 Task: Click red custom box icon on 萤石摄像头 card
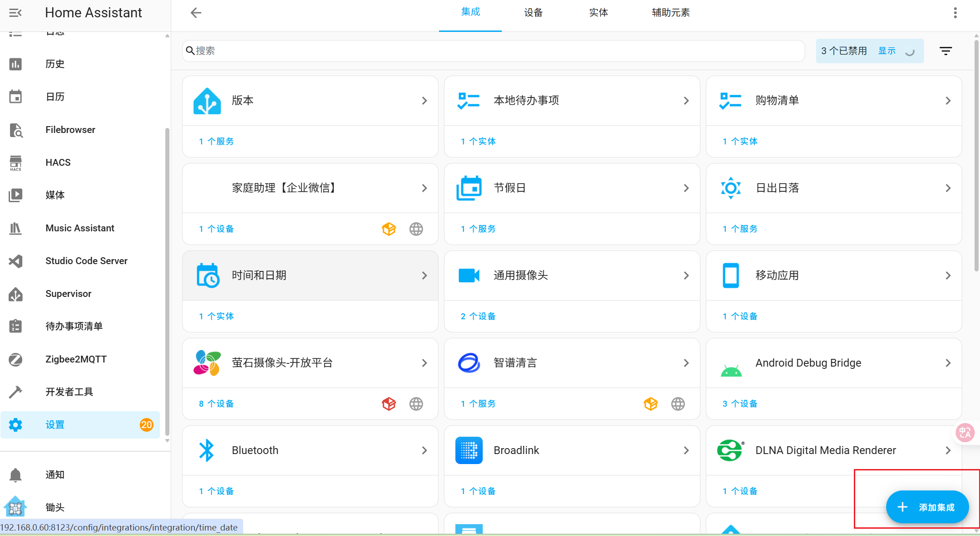(389, 404)
